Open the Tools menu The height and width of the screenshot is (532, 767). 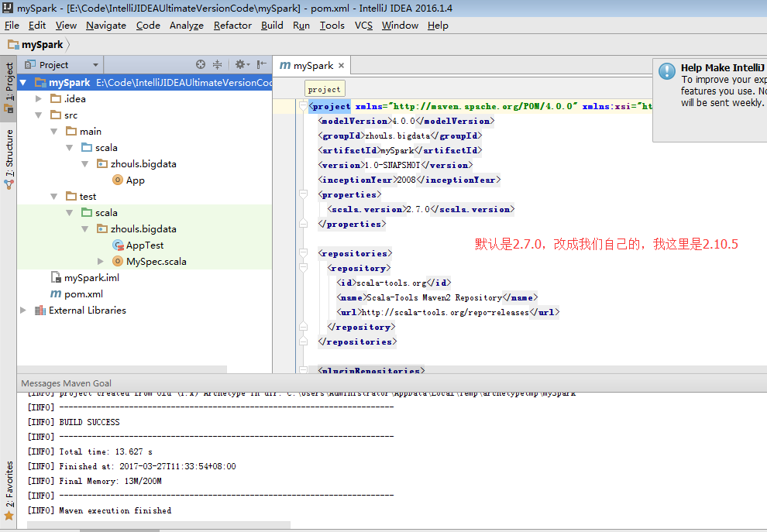tap(332, 26)
